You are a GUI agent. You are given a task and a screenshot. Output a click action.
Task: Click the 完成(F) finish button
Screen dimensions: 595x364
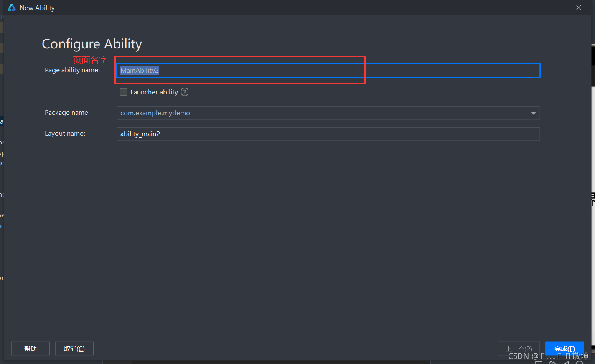coord(564,349)
